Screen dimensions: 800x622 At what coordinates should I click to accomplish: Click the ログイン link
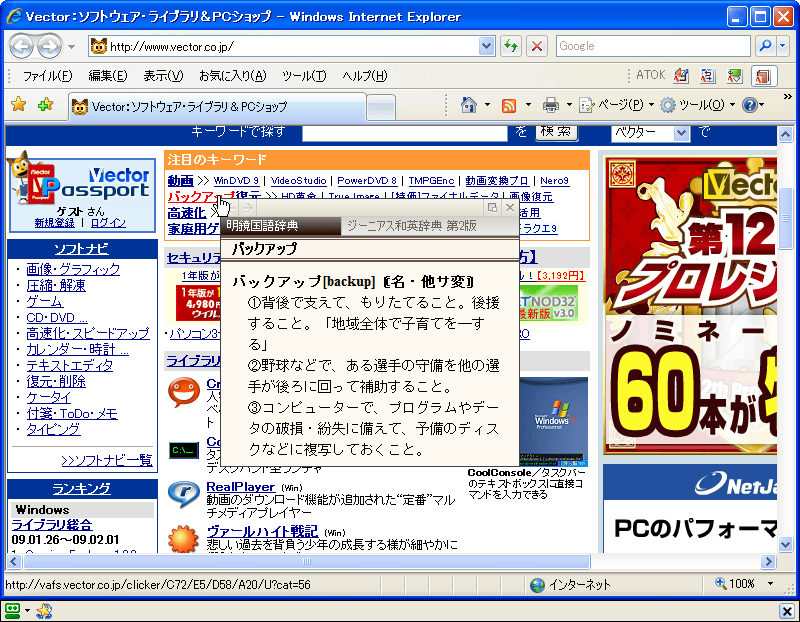[108, 223]
